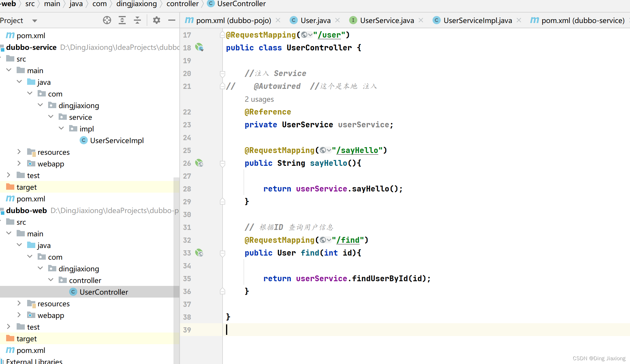
Task: Click the target folder icon under dubbo-web
Action: 10,338
